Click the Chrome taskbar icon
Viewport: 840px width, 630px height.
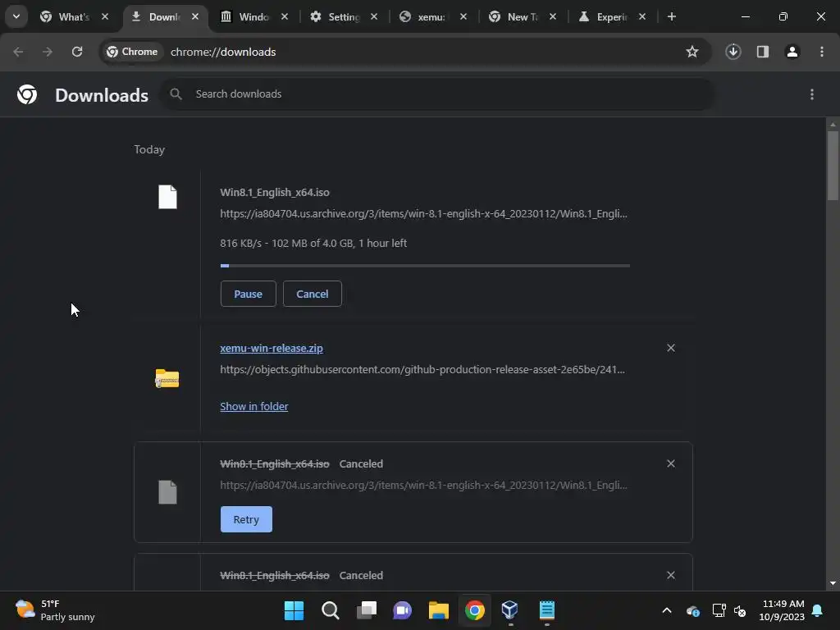[x=475, y=610]
